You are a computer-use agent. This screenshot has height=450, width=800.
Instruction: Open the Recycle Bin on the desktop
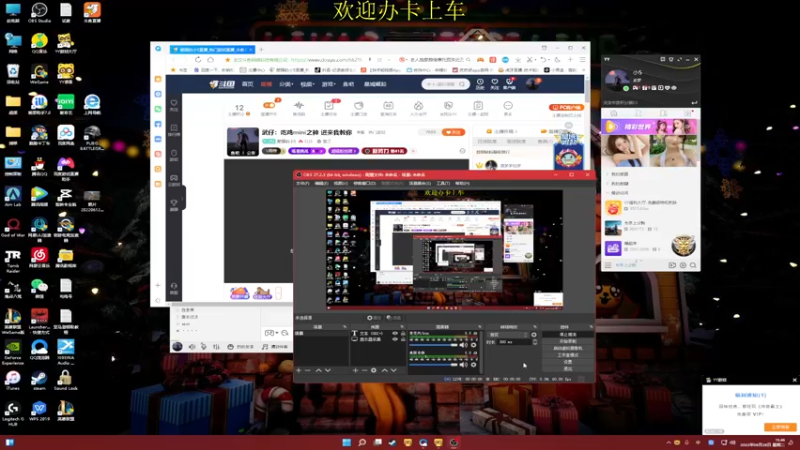click(13, 74)
